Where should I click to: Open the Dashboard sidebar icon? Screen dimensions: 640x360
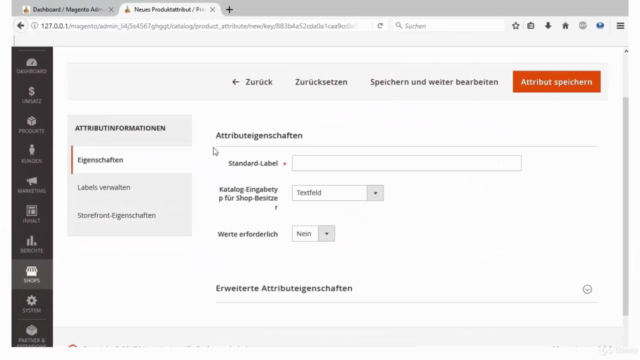pyautogui.click(x=31, y=66)
